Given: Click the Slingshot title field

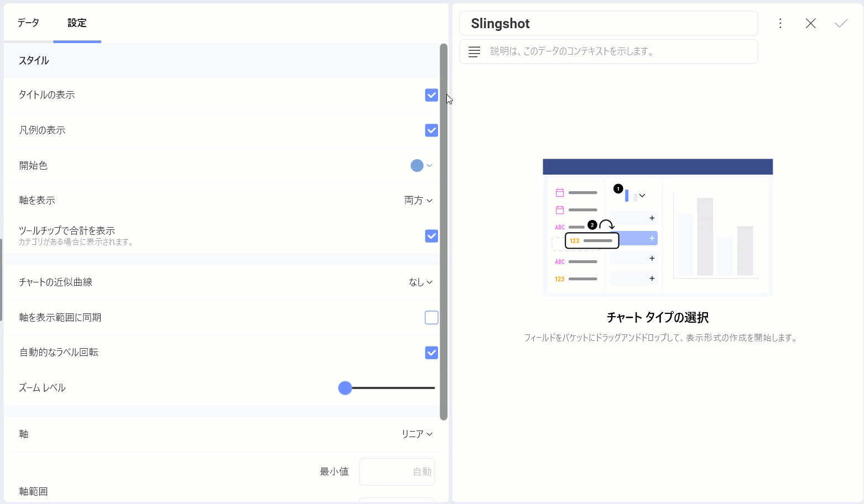Looking at the screenshot, I should tap(608, 23).
